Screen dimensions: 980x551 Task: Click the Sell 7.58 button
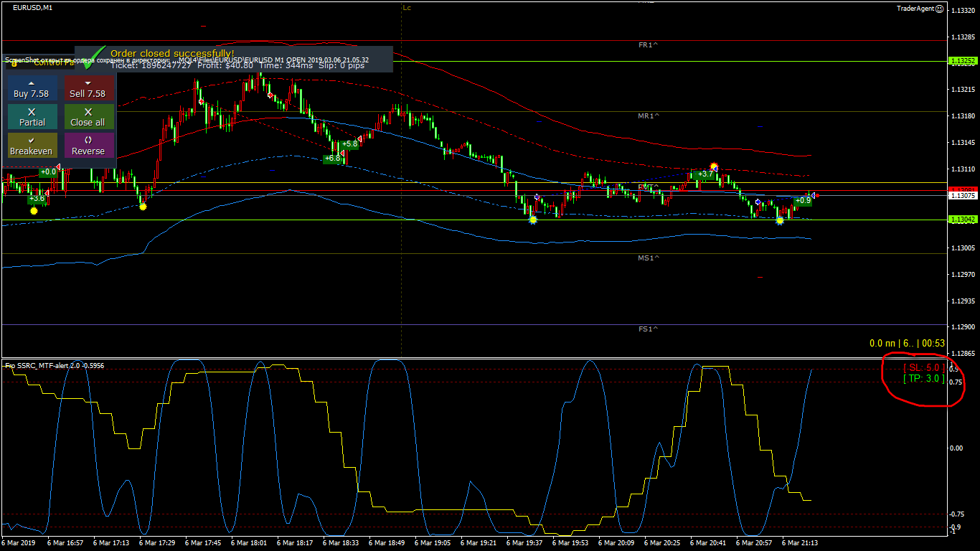click(89, 89)
